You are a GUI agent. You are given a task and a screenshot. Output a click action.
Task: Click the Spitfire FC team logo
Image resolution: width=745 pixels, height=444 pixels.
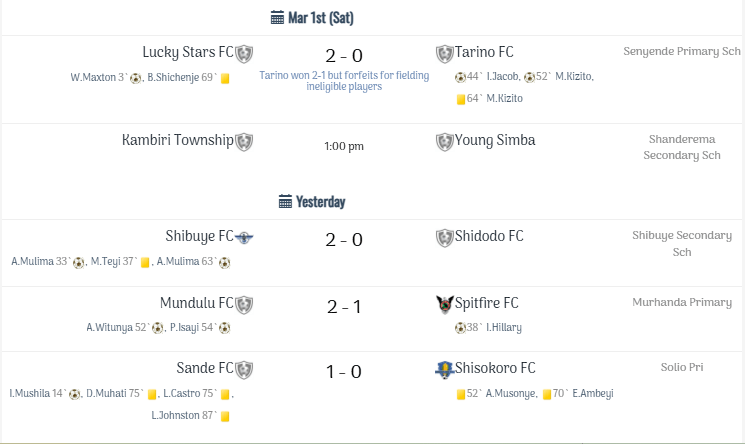(x=445, y=304)
